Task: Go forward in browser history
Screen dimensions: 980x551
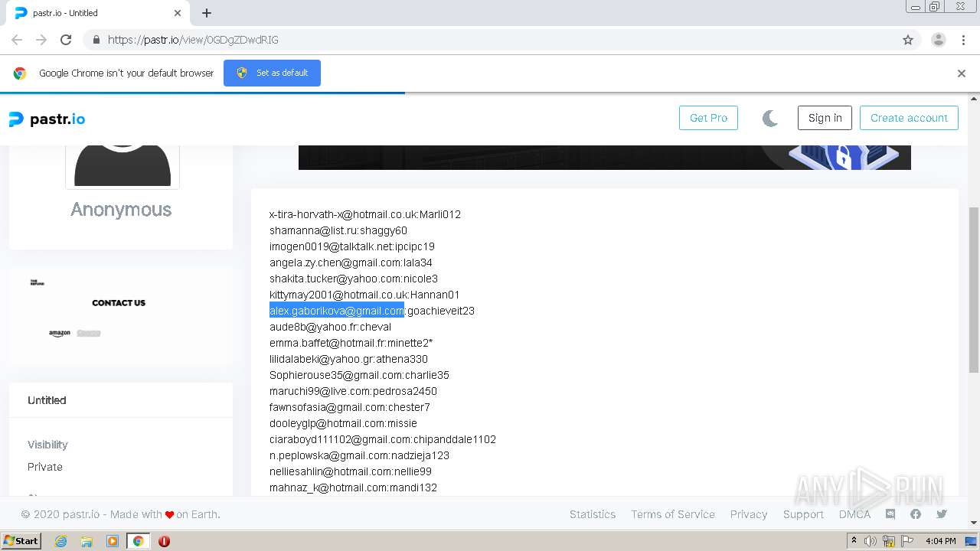Action: [41, 40]
